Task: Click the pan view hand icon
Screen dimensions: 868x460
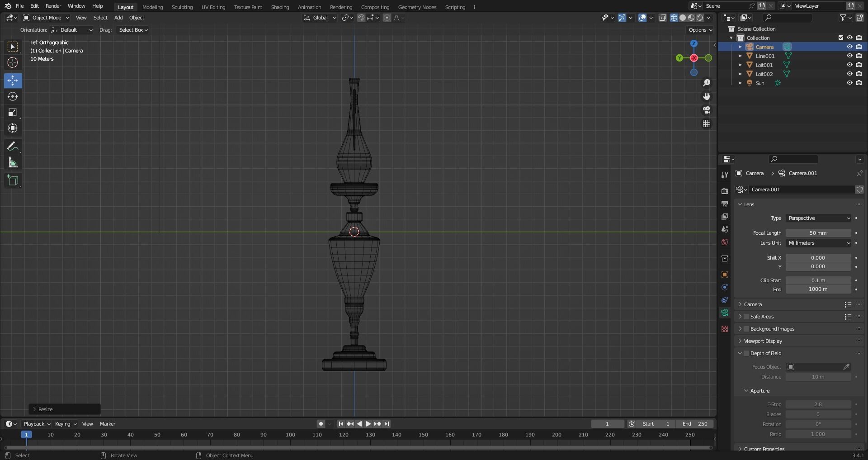Action: pos(707,96)
